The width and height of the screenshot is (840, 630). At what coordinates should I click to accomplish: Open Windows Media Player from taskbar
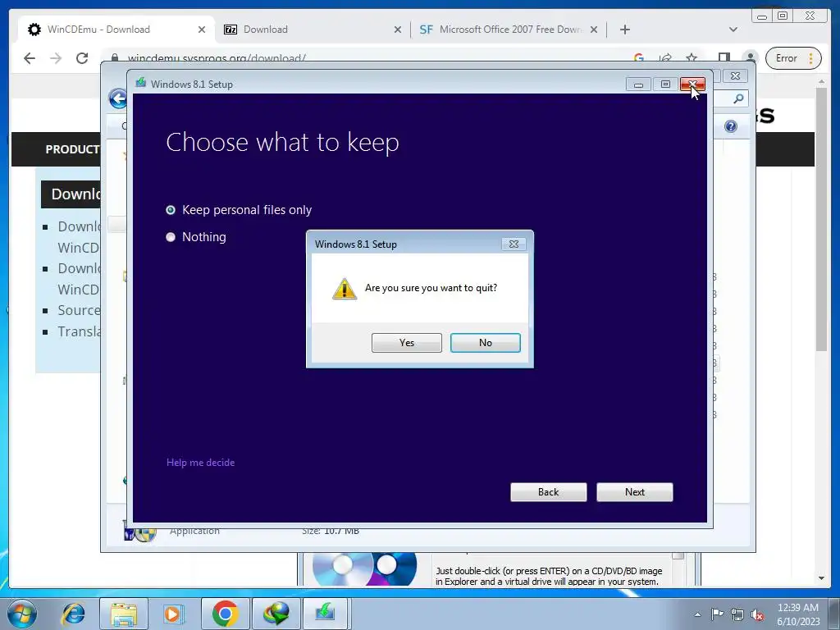(x=172, y=614)
